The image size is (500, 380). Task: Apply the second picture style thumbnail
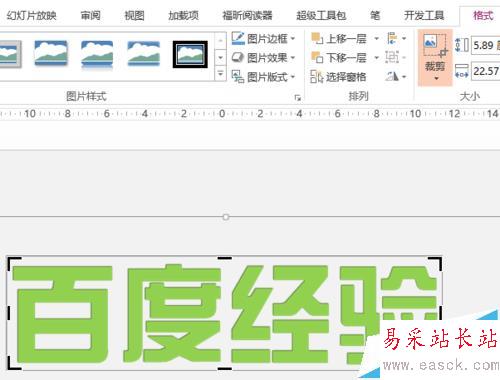tap(51, 53)
